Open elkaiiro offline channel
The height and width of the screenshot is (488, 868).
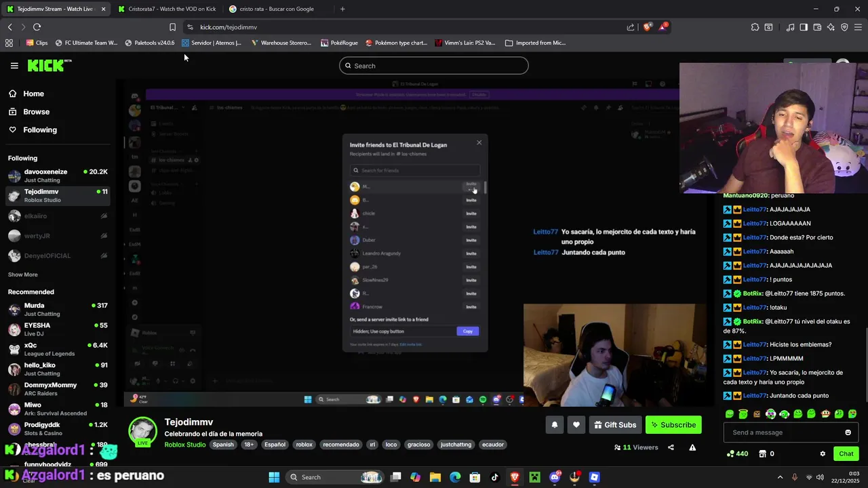(x=58, y=216)
